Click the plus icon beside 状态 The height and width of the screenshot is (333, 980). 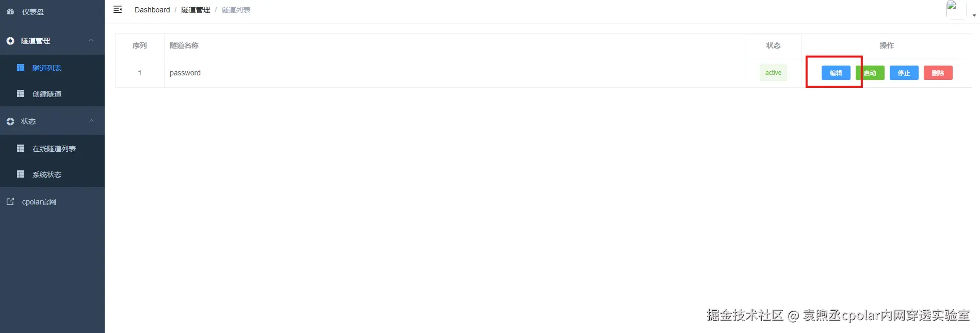click(x=10, y=121)
